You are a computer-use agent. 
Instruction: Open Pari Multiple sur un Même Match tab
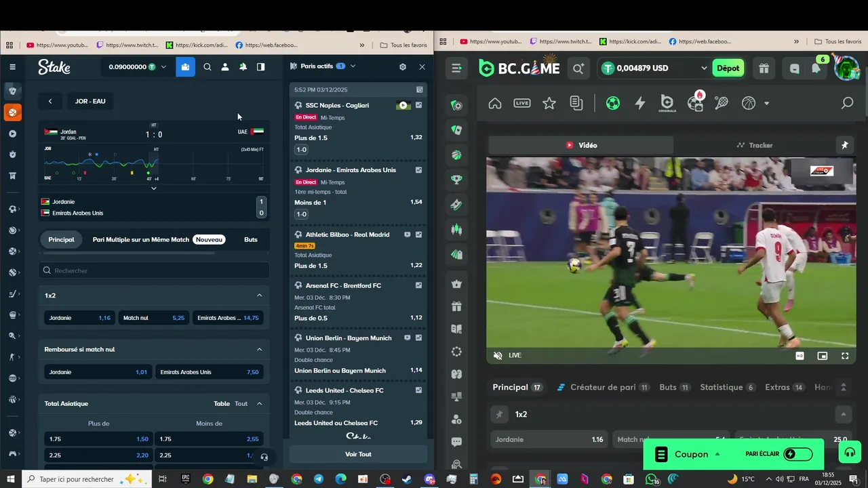coord(158,239)
